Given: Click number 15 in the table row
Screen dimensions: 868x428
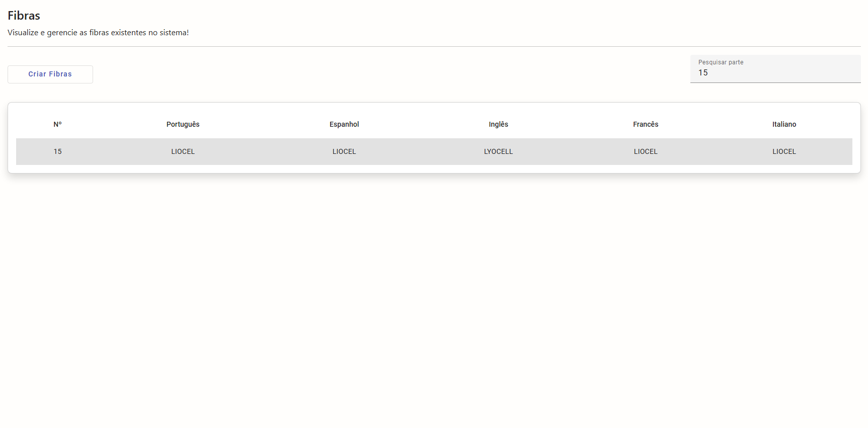Looking at the screenshot, I should pos(57,151).
